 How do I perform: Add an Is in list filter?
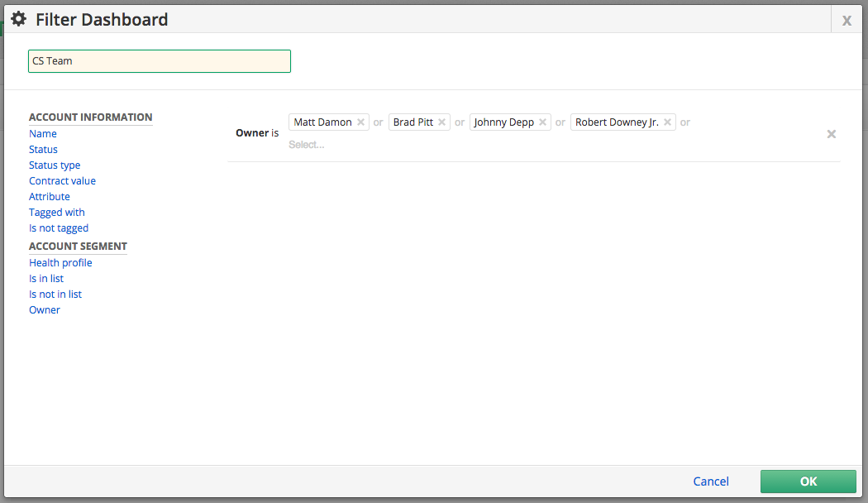tap(46, 279)
